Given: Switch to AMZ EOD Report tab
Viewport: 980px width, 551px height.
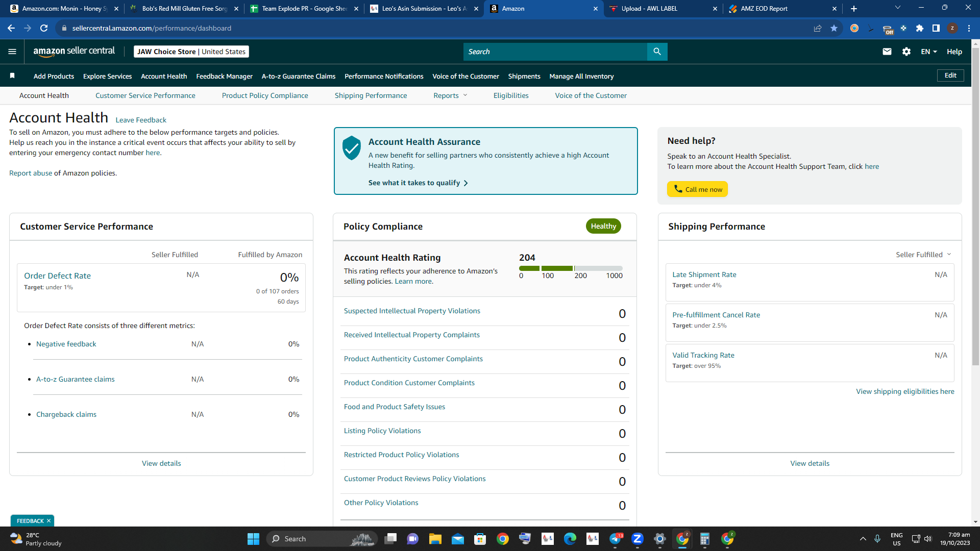Looking at the screenshot, I should tap(782, 9).
